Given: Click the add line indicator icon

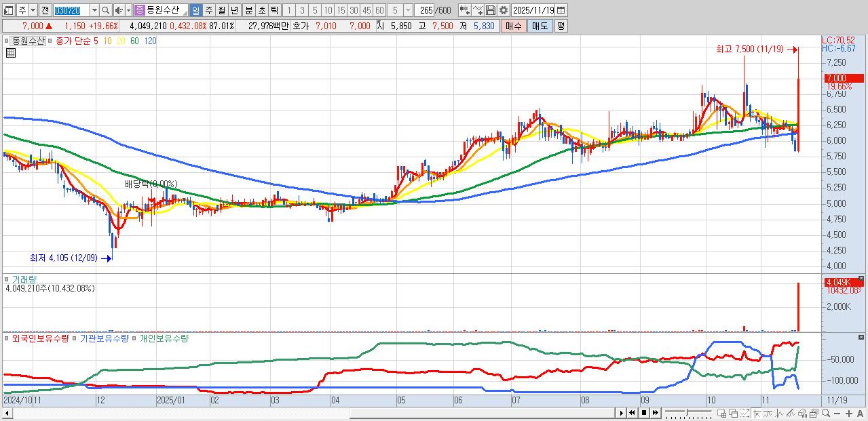Looking at the screenshot, I should click(x=478, y=10).
